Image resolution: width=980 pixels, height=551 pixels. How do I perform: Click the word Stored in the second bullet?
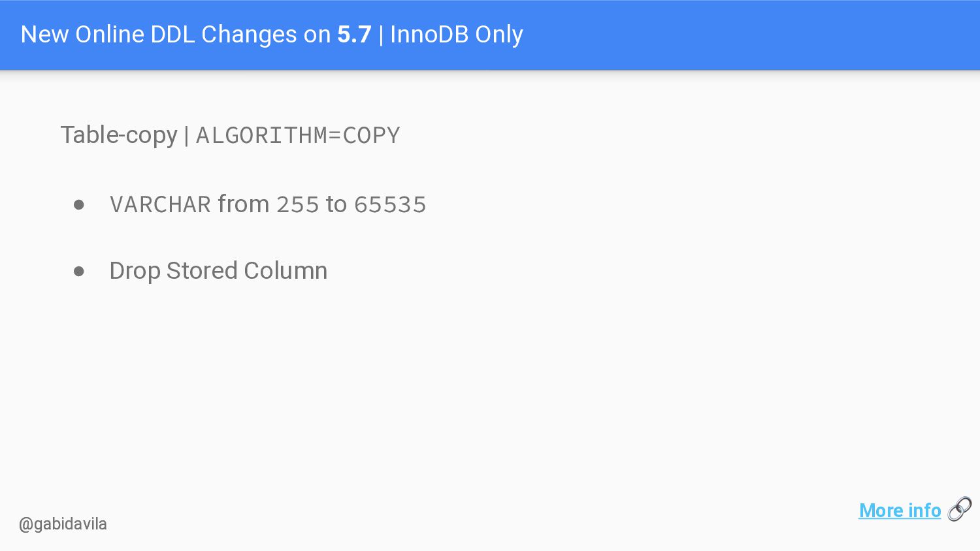(x=202, y=271)
